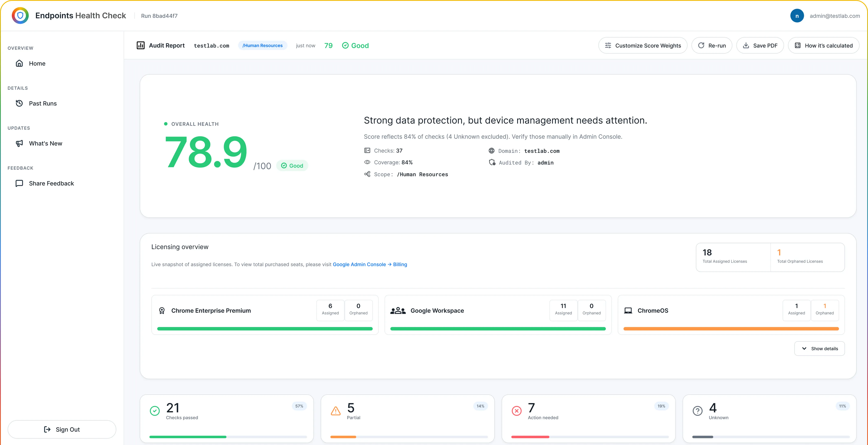The image size is (868, 445).
Task: Click the Good status badge beside the score
Action: pyautogui.click(x=292, y=165)
